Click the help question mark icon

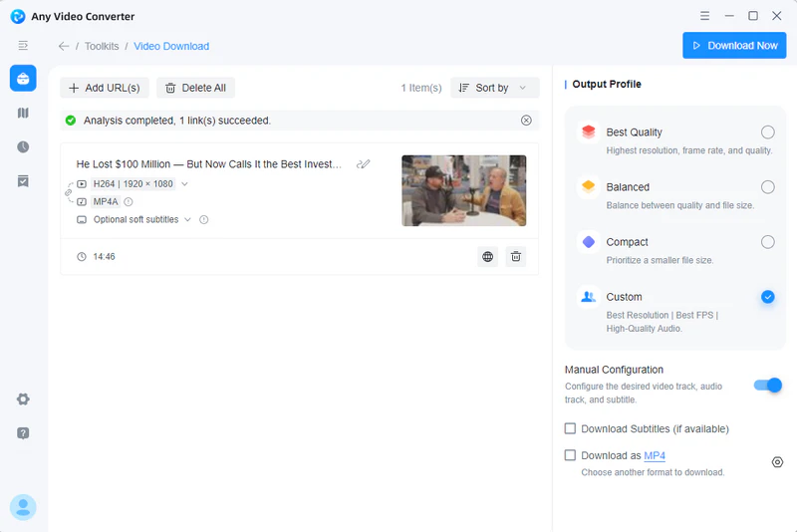click(x=23, y=433)
